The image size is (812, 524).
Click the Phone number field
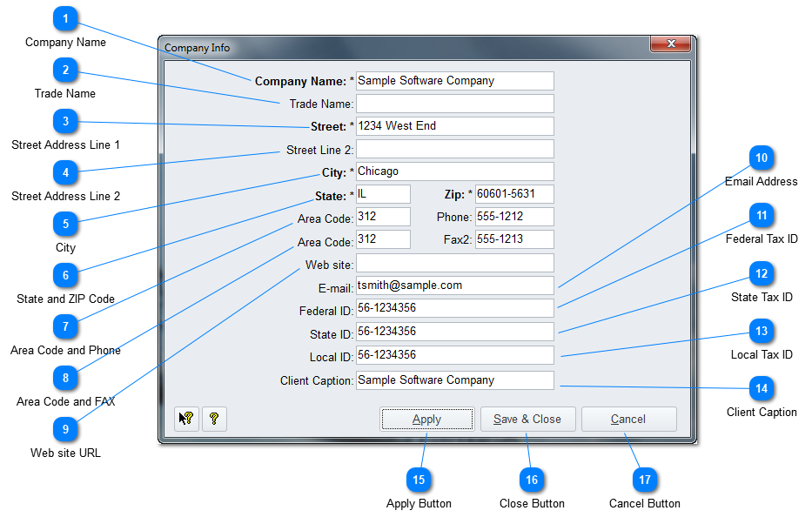tap(513, 217)
